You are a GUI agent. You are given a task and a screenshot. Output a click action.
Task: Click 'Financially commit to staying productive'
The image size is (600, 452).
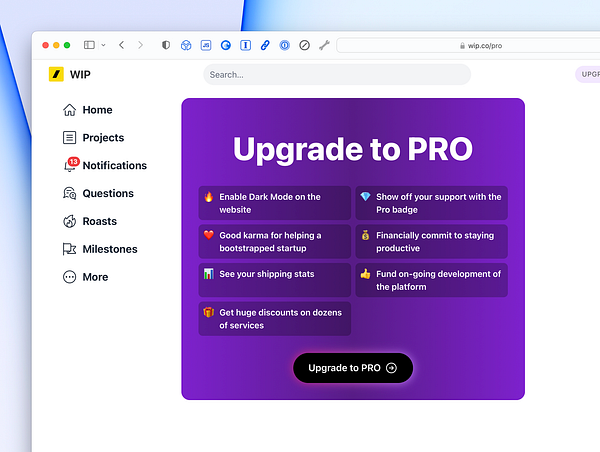point(432,242)
